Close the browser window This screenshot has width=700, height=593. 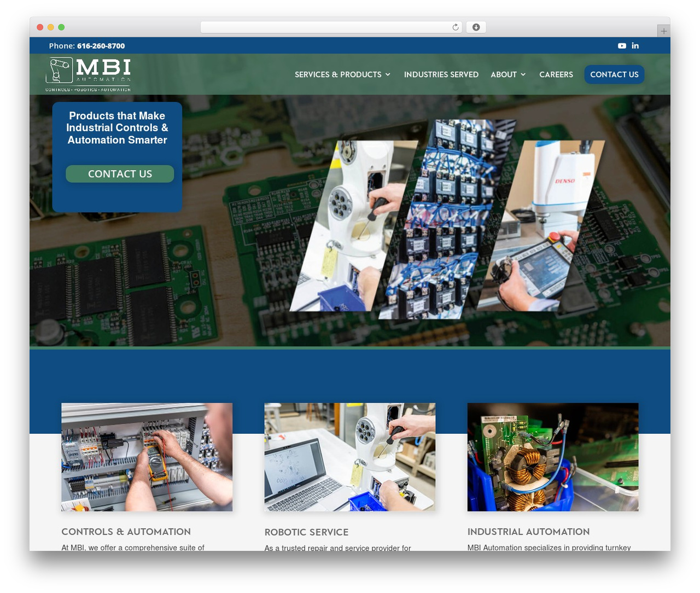[x=40, y=27]
